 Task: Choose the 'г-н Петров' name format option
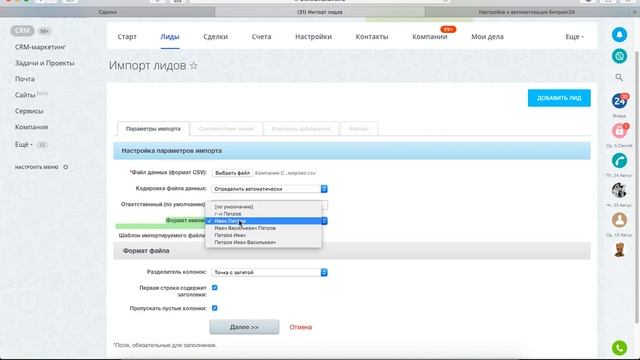264,214
